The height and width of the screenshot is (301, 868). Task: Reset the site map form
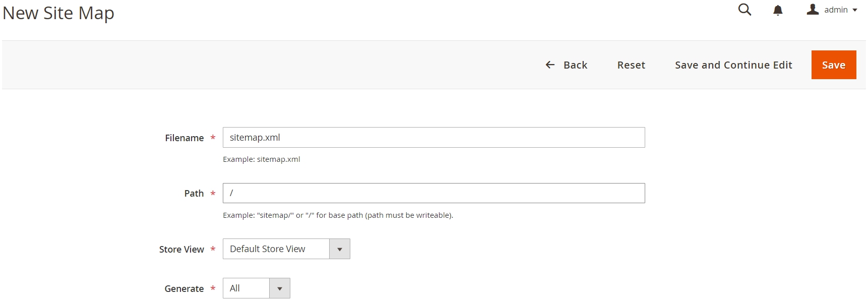pyautogui.click(x=631, y=65)
